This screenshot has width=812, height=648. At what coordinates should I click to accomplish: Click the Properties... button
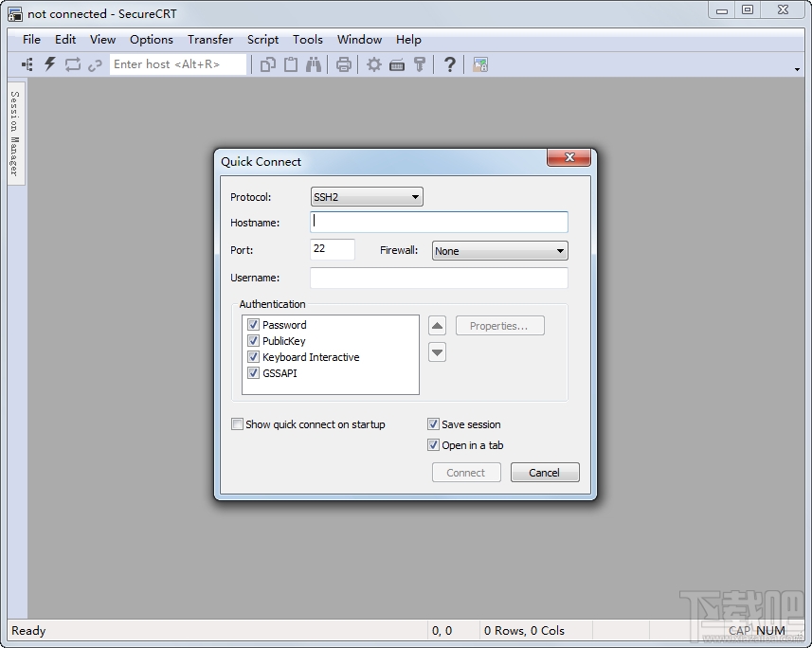(499, 326)
